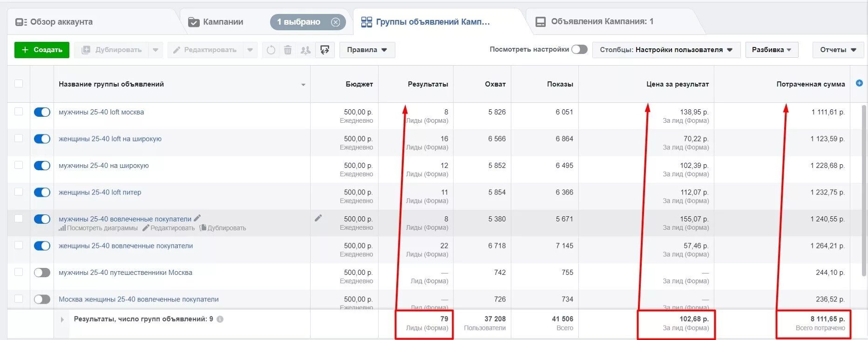
Task: Click the 'Дублировать' inline row link
Action: [x=223, y=228]
